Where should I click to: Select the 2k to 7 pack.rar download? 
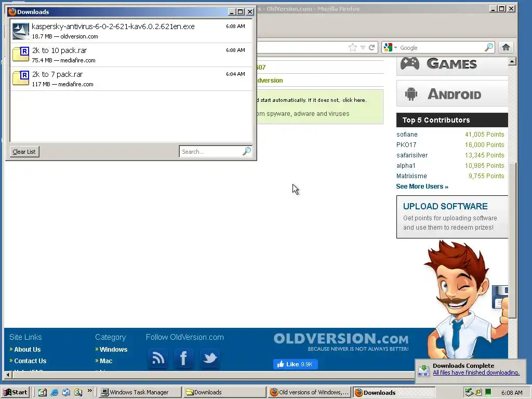131,79
